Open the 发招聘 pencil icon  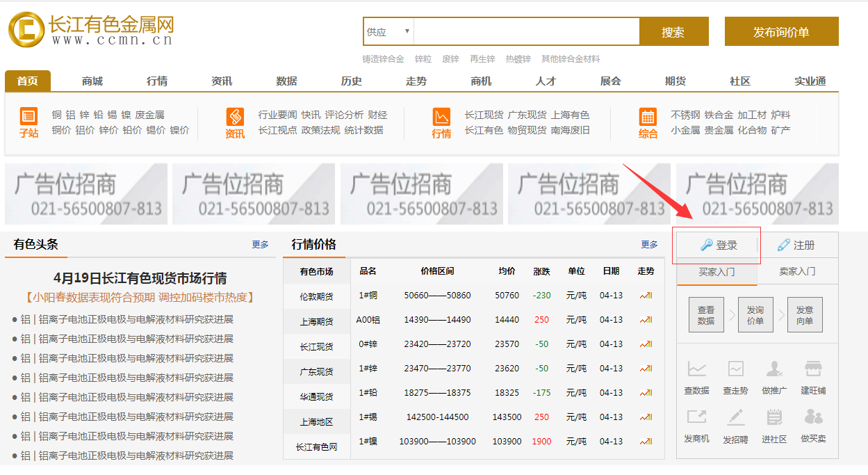735,417
